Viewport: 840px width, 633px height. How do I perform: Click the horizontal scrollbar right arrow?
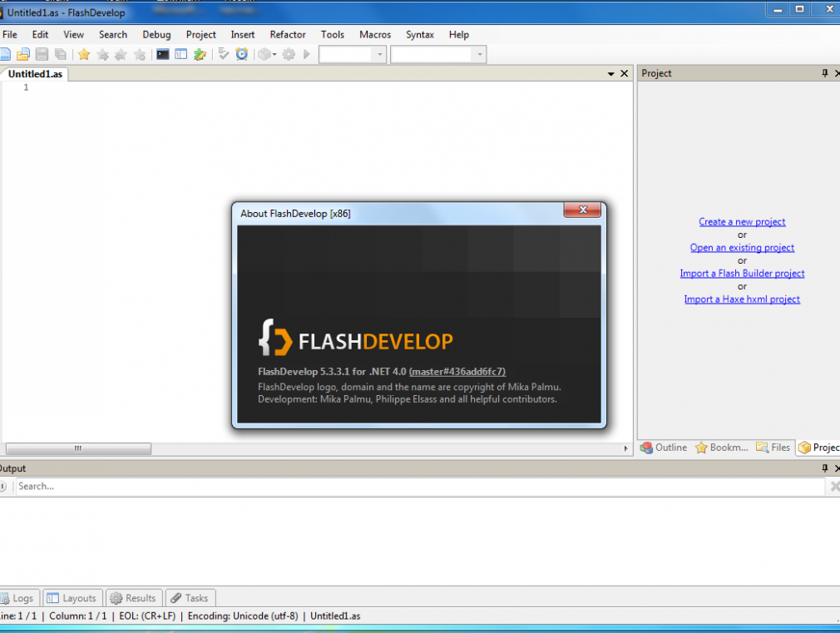point(625,448)
